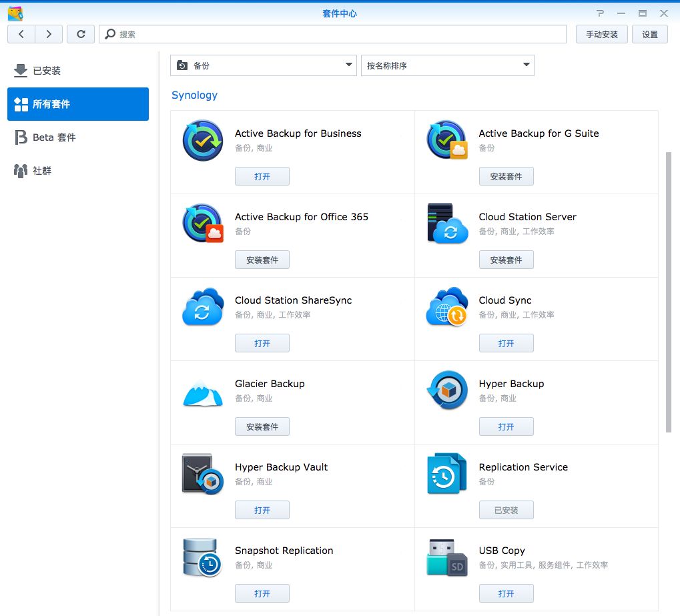Click the Glacier Backup mountain icon
Screen dimensions: 680x616
(x=203, y=393)
